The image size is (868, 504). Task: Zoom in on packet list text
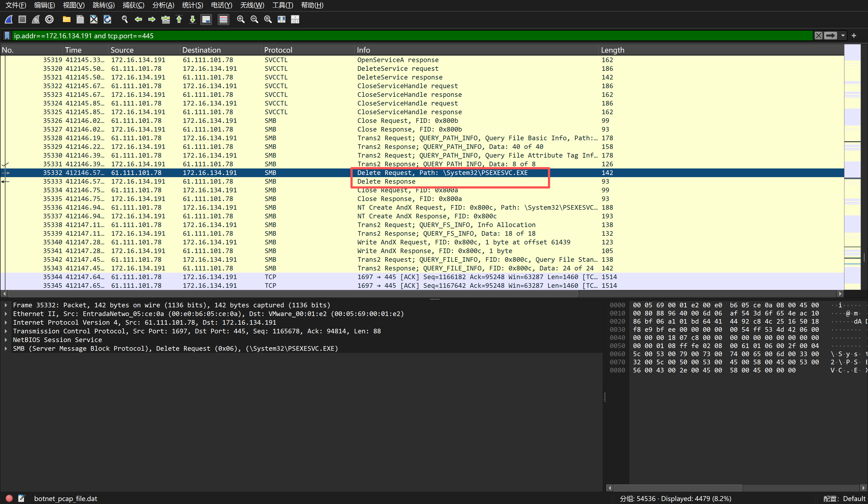(241, 19)
